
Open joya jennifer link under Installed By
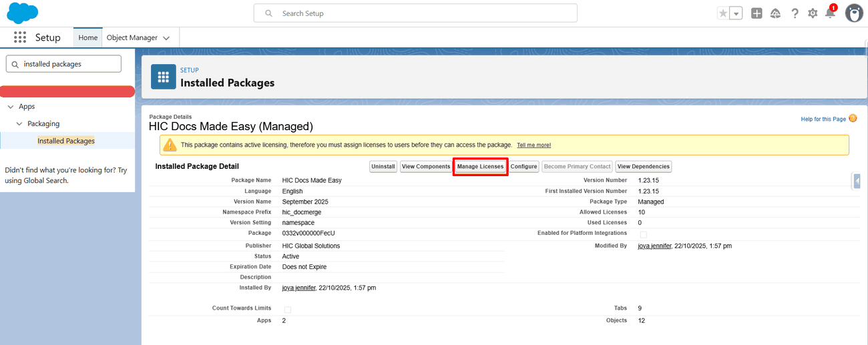(x=299, y=288)
